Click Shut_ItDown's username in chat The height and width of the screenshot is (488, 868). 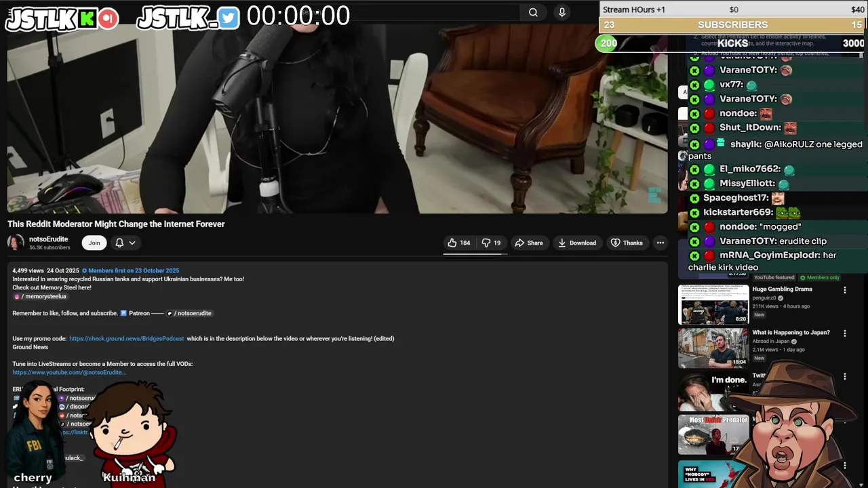750,127
